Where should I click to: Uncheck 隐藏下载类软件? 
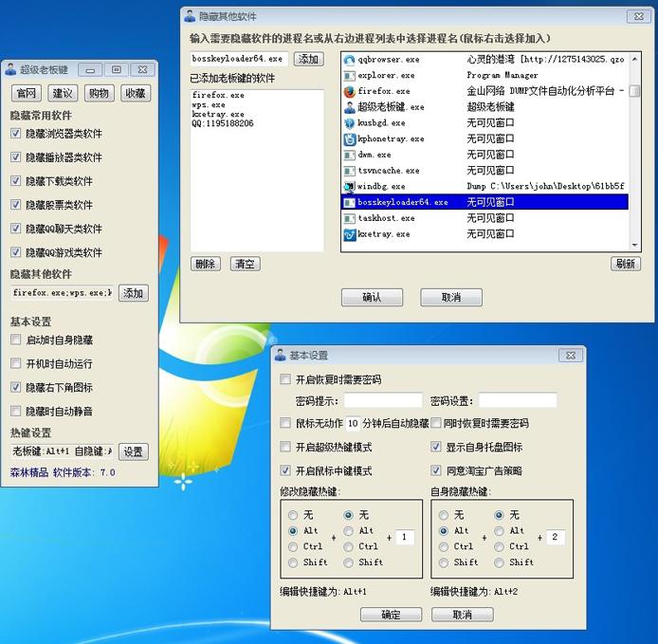pos(15,181)
